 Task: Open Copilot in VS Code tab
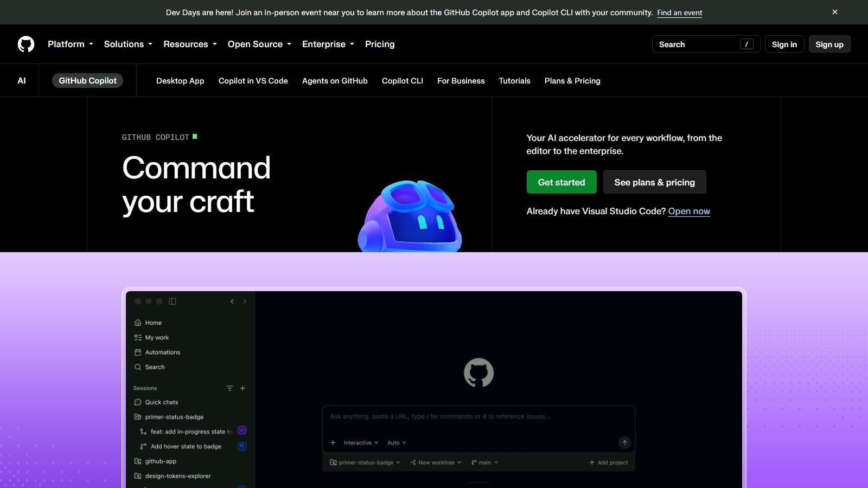coord(253,81)
